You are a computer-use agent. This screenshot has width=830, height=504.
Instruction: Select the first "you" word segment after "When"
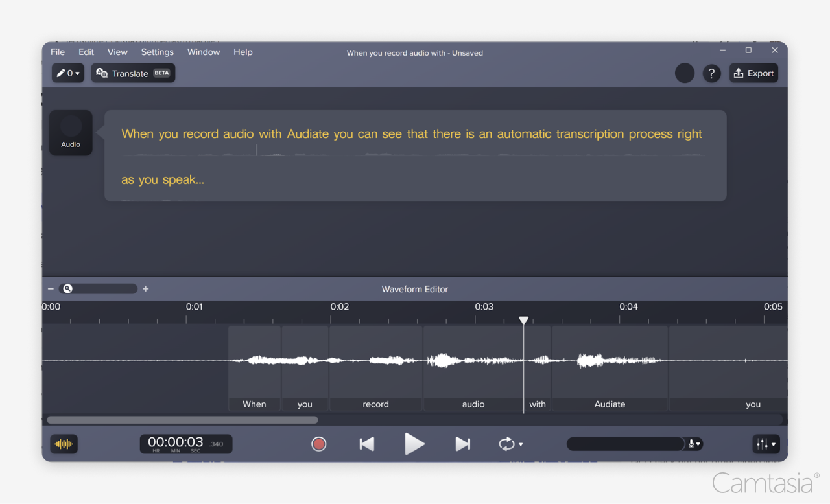[x=305, y=368]
